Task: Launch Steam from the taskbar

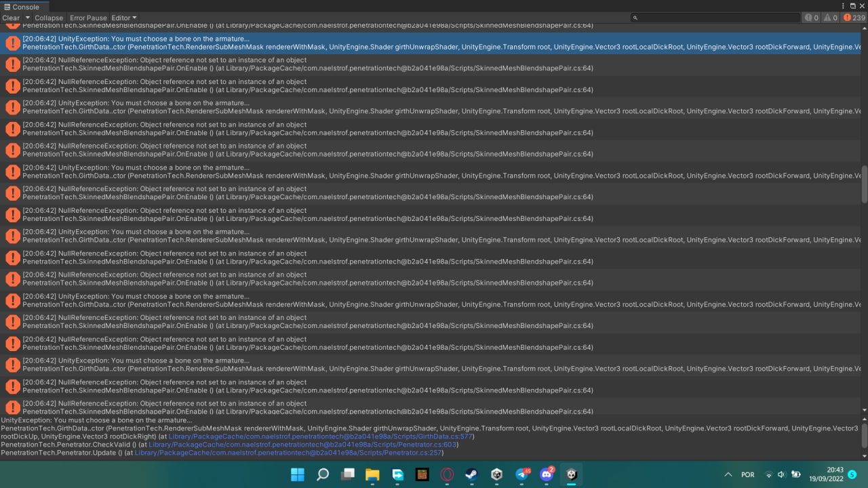Action: click(471, 474)
